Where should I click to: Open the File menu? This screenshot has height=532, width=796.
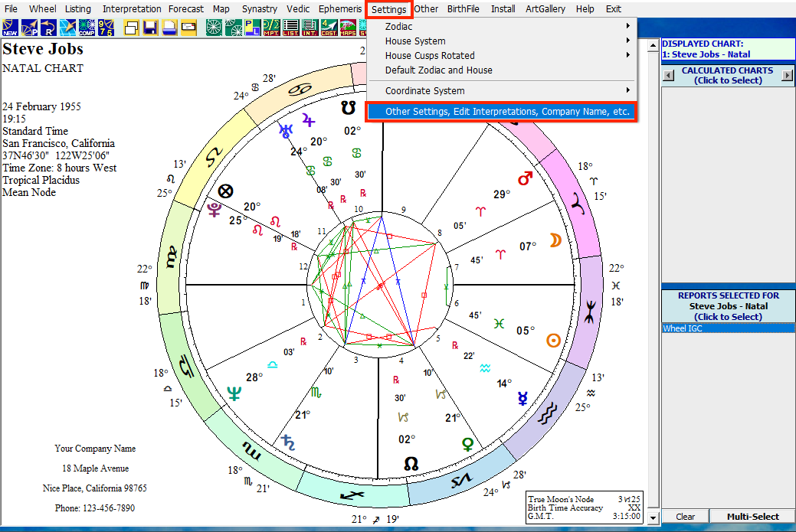pyautogui.click(x=11, y=9)
